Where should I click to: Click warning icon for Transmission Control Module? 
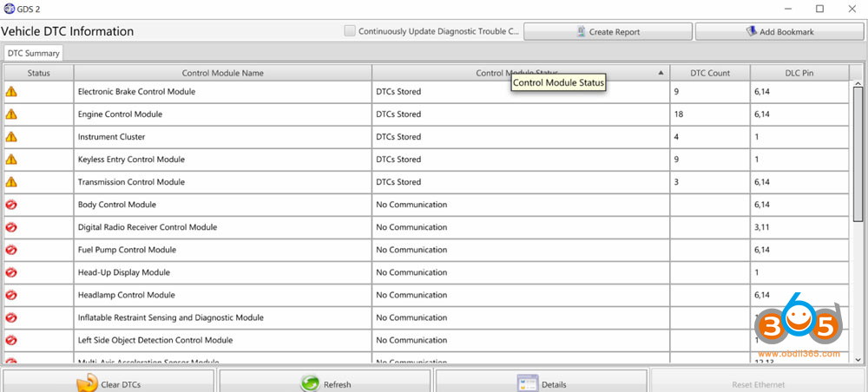click(x=11, y=182)
